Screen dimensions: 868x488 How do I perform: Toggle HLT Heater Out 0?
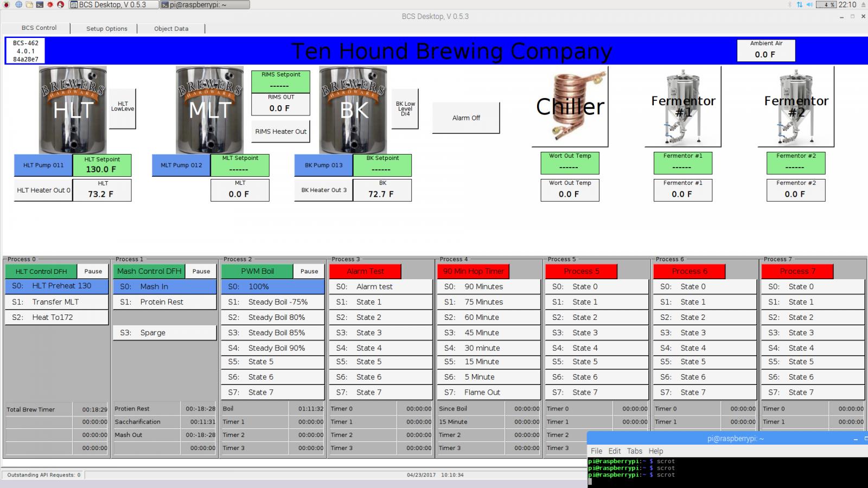click(x=43, y=190)
